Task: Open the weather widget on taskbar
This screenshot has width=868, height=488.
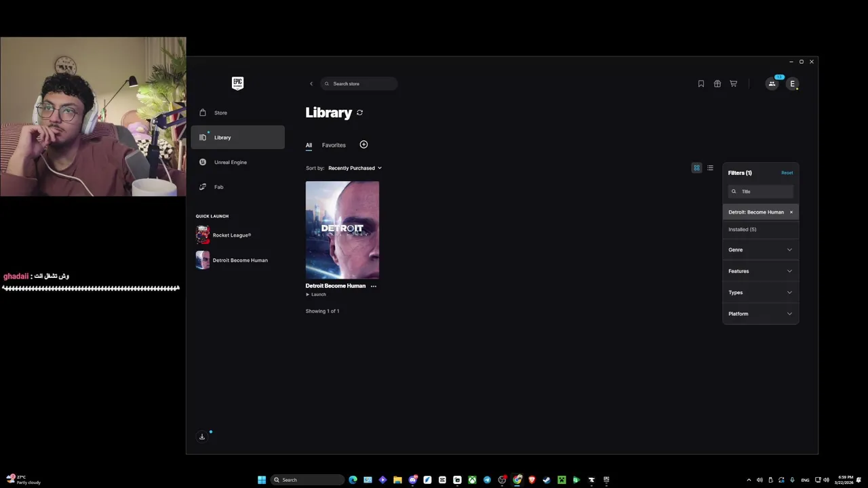Action: (x=23, y=480)
